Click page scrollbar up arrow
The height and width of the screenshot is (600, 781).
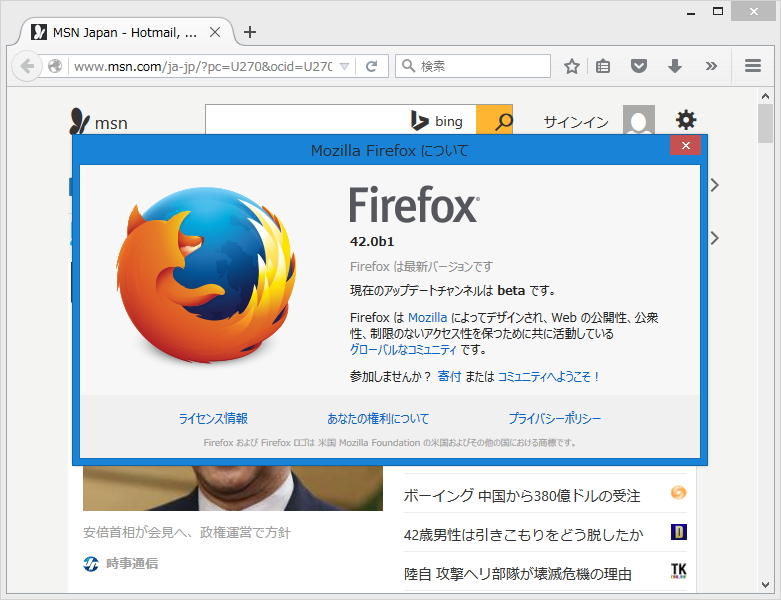(765, 96)
